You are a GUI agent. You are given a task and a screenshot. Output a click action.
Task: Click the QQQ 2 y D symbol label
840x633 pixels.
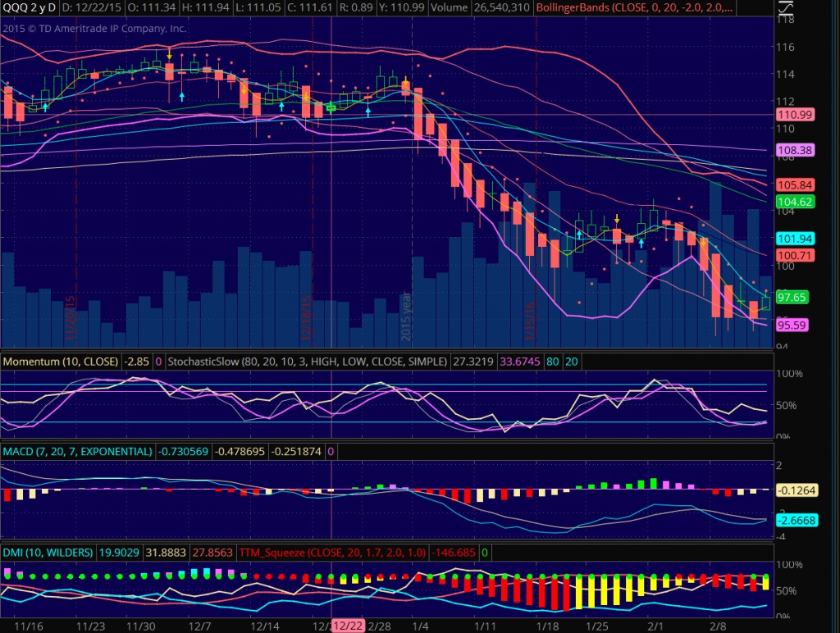point(30,7)
